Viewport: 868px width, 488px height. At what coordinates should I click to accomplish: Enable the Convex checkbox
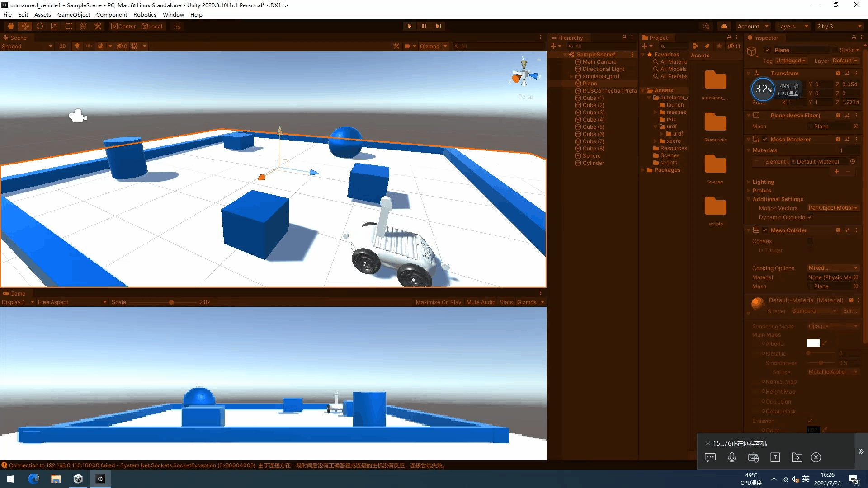pyautogui.click(x=810, y=241)
